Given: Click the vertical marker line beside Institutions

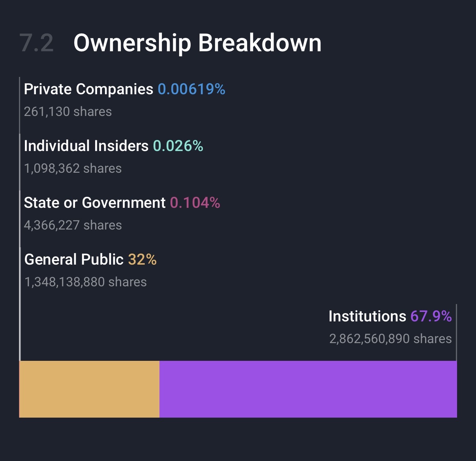Looking at the screenshot, I should coord(456,332).
